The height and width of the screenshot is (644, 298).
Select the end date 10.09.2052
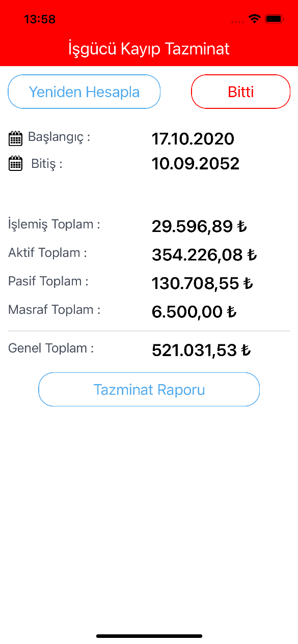tap(196, 164)
